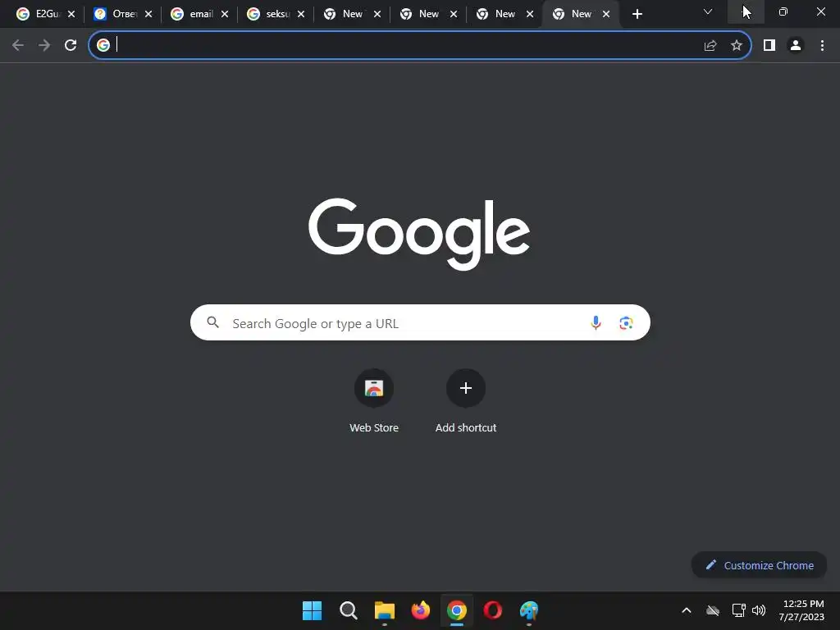Open a new tab with plus button
The height and width of the screenshot is (630, 840).
(637, 14)
